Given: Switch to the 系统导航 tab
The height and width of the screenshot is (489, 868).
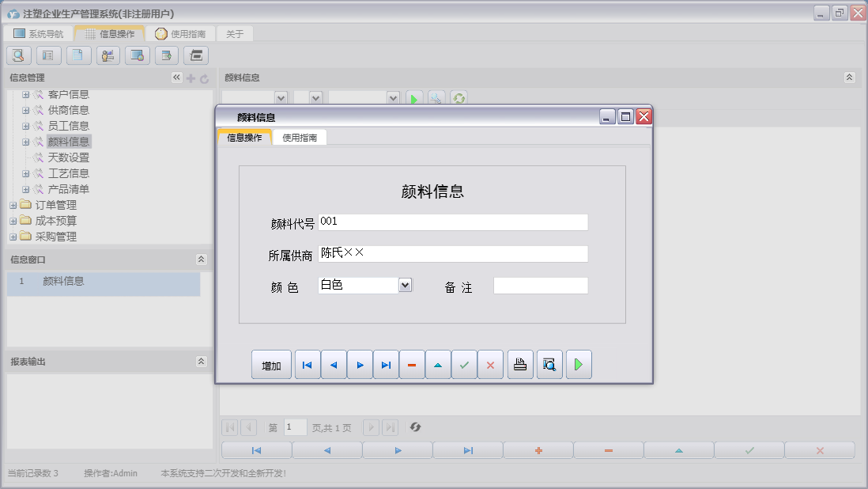Looking at the screenshot, I should point(39,34).
